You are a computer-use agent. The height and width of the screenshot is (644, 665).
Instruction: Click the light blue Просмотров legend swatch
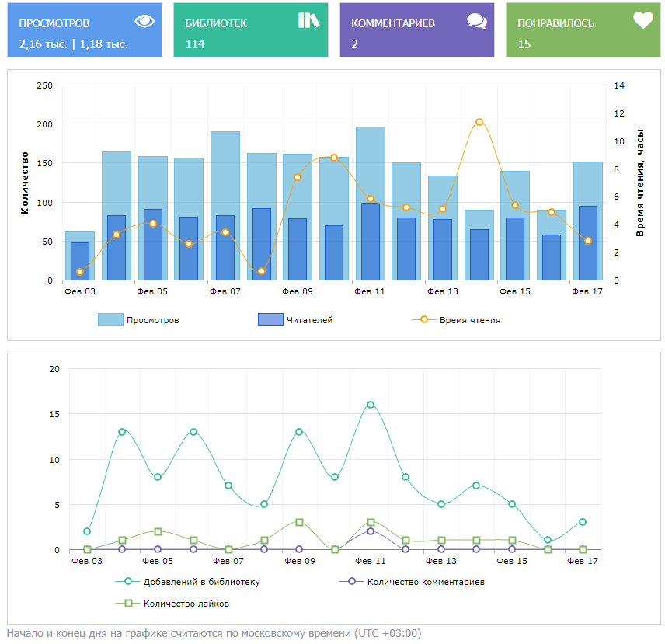click(110, 320)
